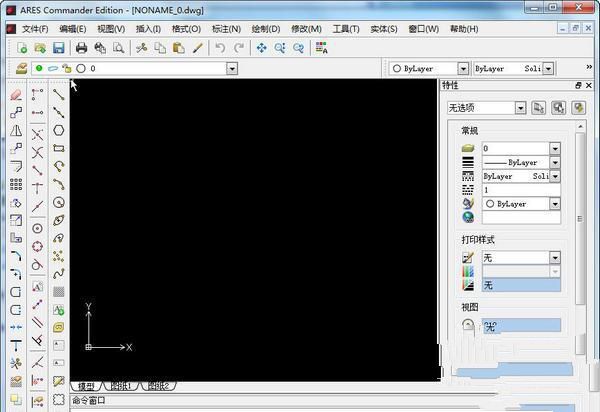This screenshot has width=600, height=412.
Task: Float the 特性 properties panel
Action: tap(579, 86)
